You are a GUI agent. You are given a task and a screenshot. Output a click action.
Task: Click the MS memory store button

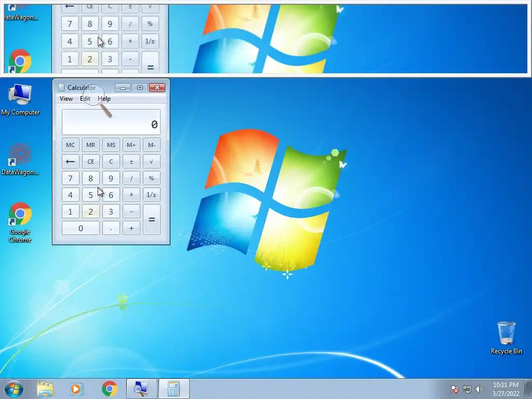pos(111,145)
